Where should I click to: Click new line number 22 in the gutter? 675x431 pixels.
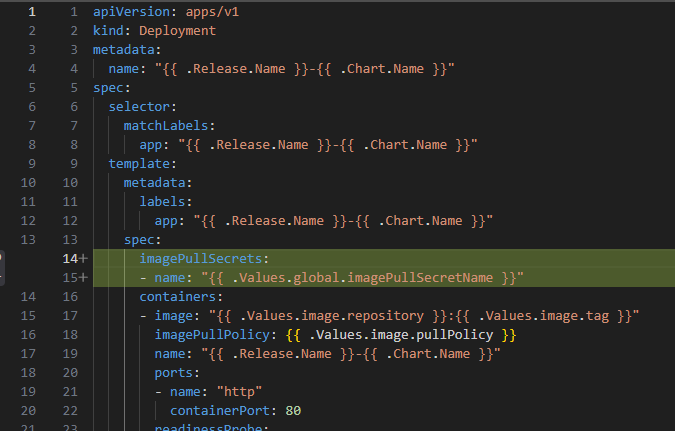(x=69, y=410)
